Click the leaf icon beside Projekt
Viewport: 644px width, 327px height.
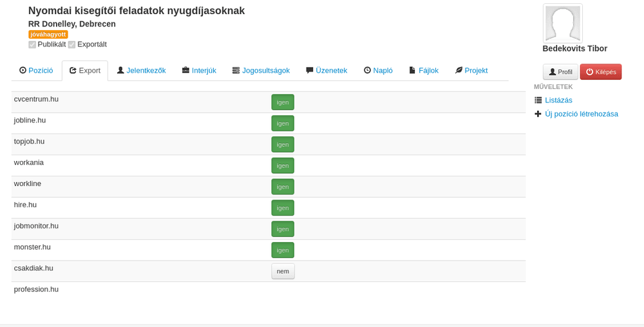pos(459,71)
